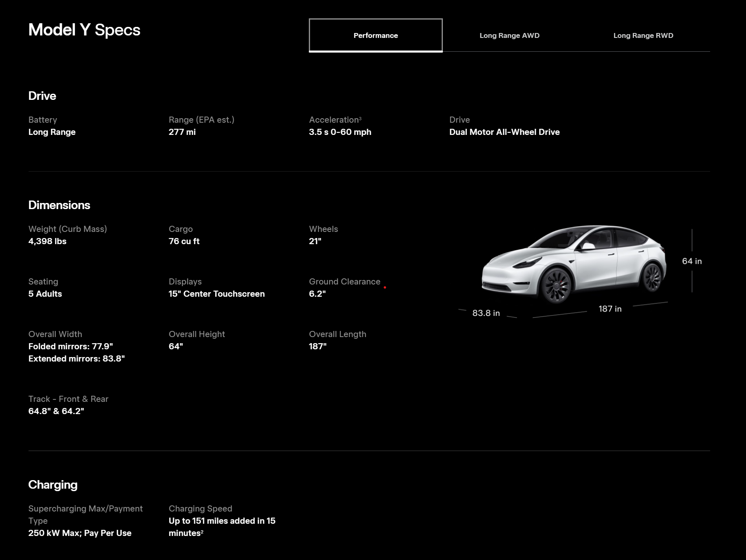The width and height of the screenshot is (746, 560).
Task: Click the Battery value Long Range
Action: coord(52,132)
